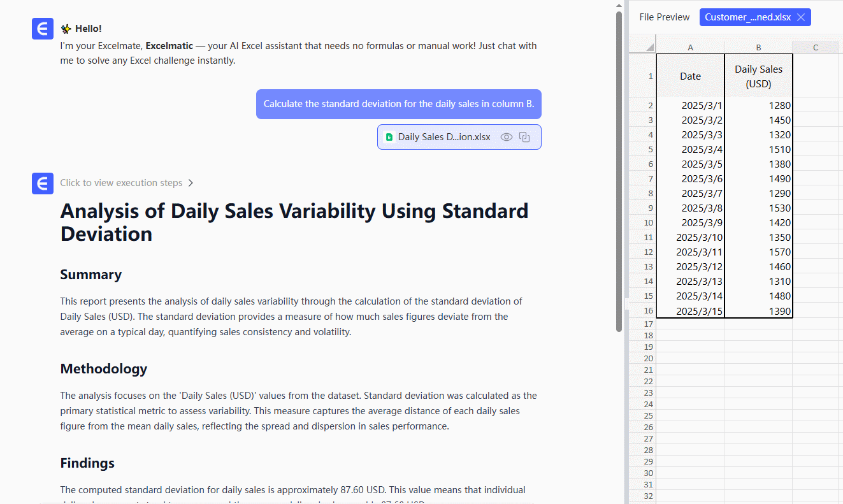Click the File Preview label

click(x=664, y=17)
